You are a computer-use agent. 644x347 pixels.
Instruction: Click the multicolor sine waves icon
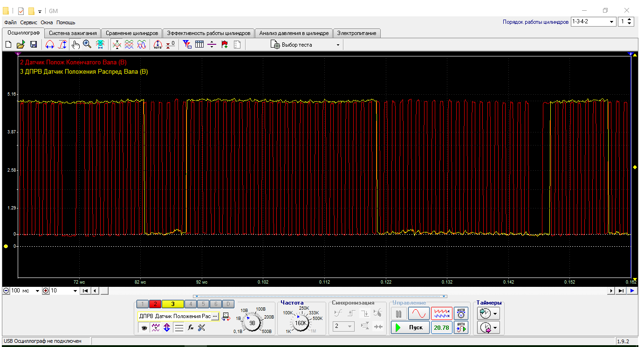(142, 44)
